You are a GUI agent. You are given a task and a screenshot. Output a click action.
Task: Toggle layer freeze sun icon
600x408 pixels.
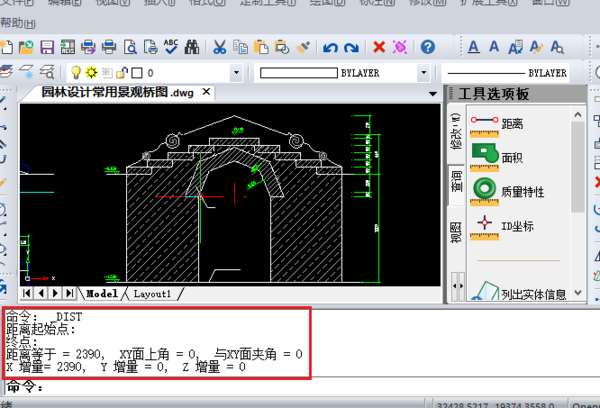91,72
